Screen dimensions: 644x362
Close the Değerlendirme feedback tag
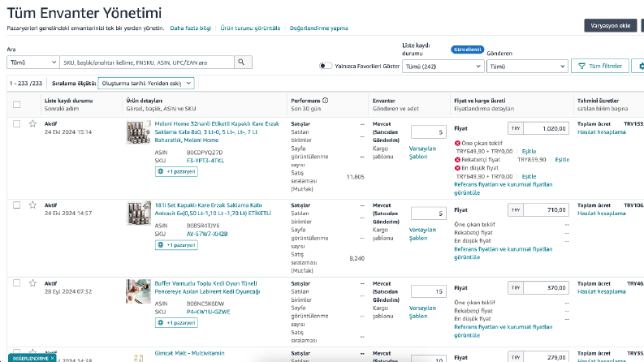52,358
